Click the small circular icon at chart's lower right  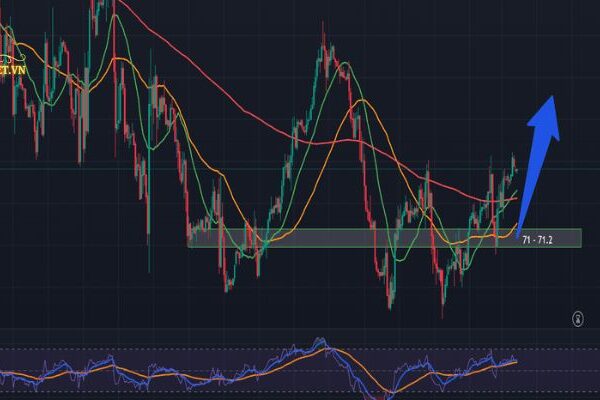coord(578,318)
